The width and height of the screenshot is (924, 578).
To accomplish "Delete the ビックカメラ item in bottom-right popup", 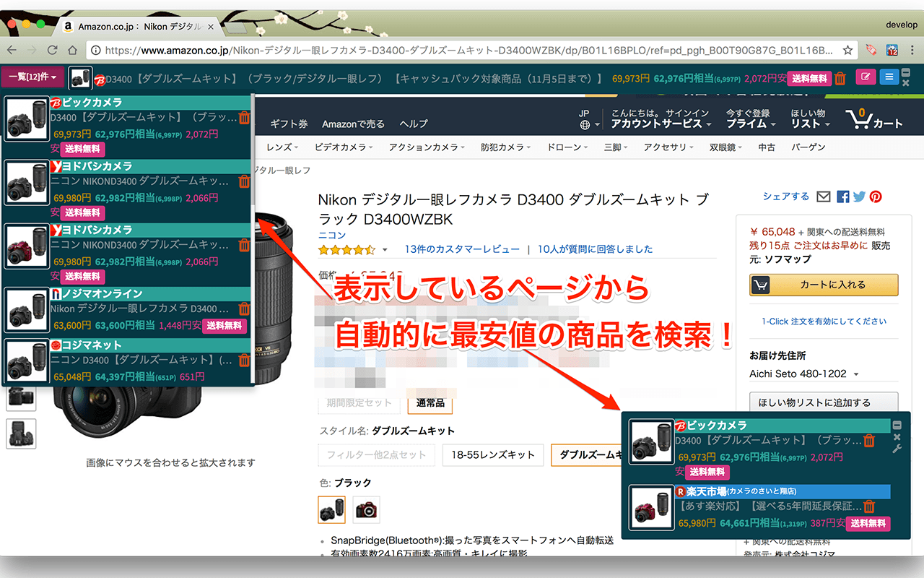I will (869, 441).
